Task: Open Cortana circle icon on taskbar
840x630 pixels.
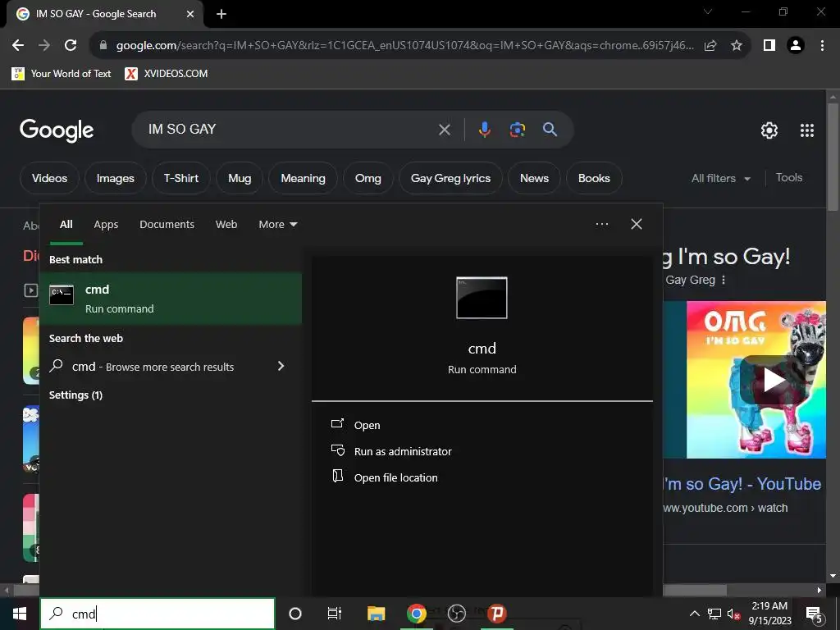Action: pyautogui.click(x=295, y=614)
